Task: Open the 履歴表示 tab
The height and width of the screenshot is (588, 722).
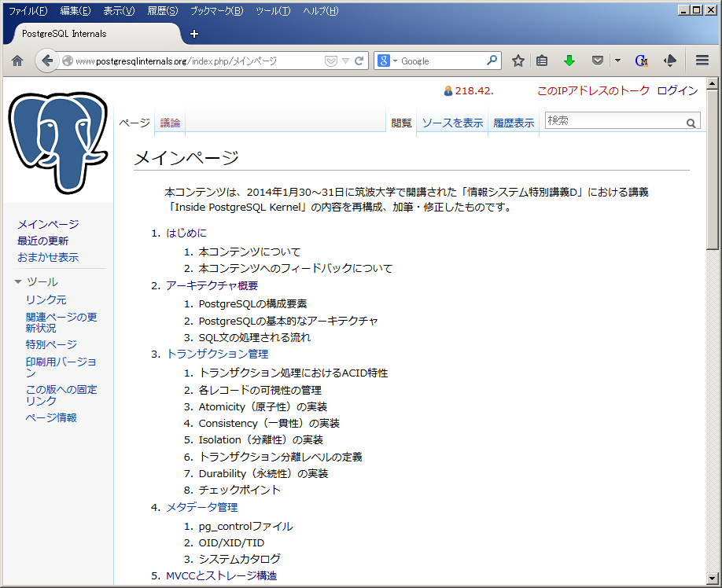Action: tap(514, 123)
